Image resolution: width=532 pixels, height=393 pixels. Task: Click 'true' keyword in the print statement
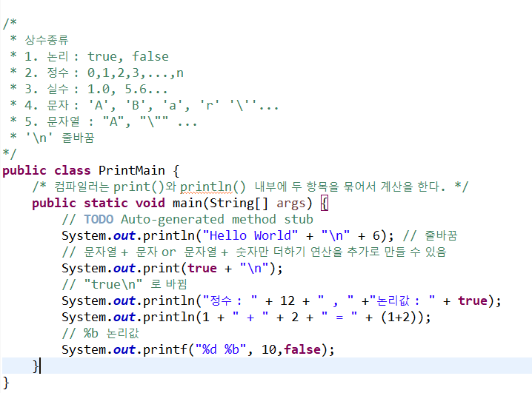click(x=202, y=269)
